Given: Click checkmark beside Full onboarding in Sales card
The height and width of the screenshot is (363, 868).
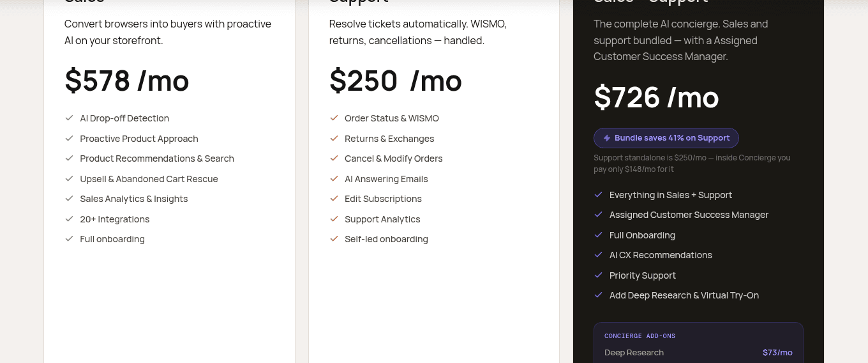Looking at the screenshot, I should pos(69,238).
